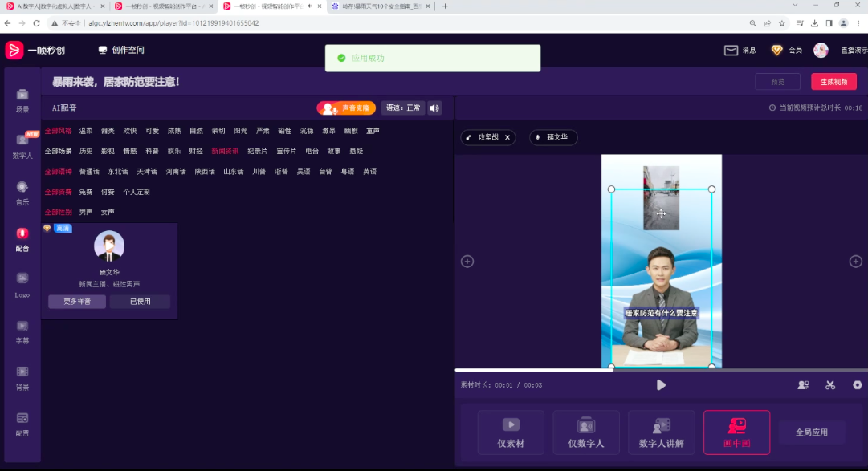Click the 臻文华 voice tag

pos(553,137)
